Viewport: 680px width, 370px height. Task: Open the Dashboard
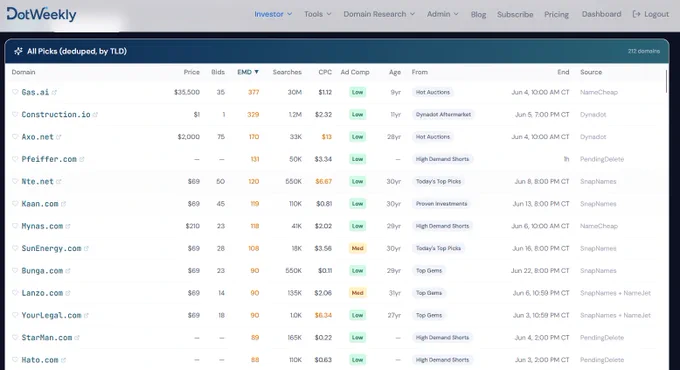(602, 14)
